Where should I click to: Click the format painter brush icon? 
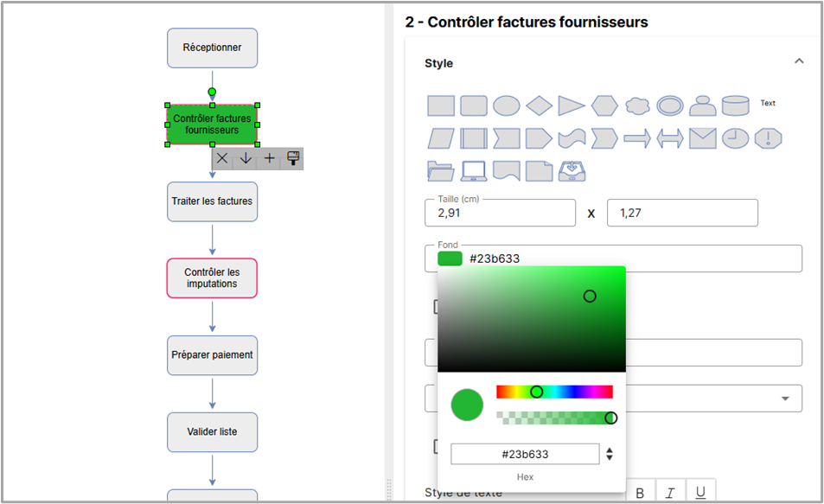293,158
